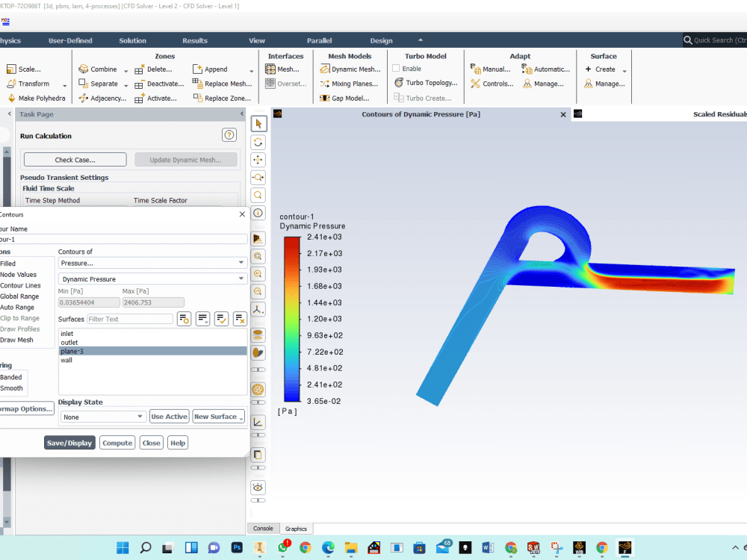Click the deselect-all surfaces icon with X
The width and height of the screenshot is (747, 560).
241,320
